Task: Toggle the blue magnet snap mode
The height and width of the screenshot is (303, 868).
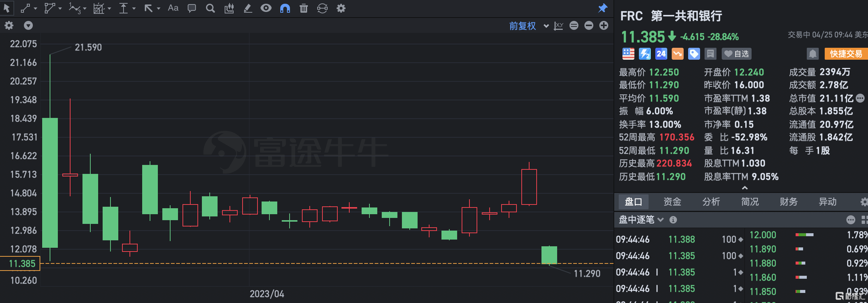Action: click(285, 8)
